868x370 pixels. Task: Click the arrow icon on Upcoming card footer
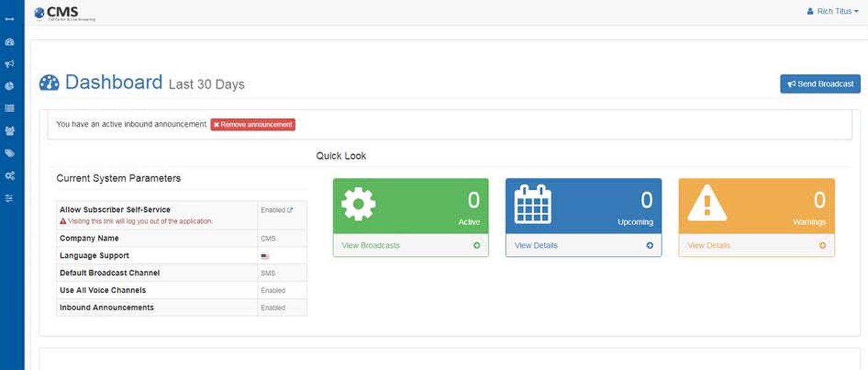650,245
